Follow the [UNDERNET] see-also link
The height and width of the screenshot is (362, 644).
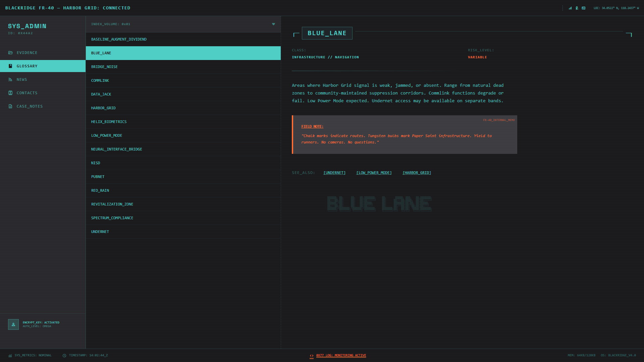coord(334,173)
